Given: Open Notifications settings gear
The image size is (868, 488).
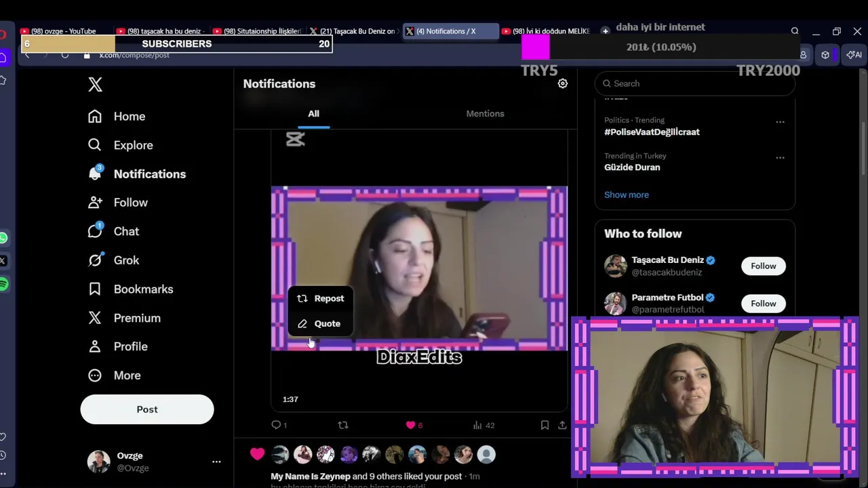Looking at the screenshot, I should tap(562, 83).
